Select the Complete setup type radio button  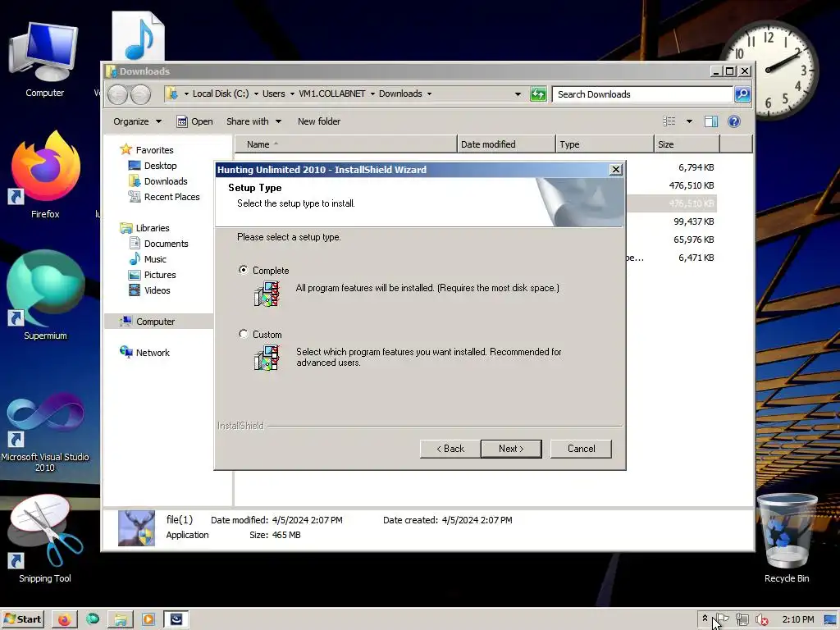[x=243, y=270]
